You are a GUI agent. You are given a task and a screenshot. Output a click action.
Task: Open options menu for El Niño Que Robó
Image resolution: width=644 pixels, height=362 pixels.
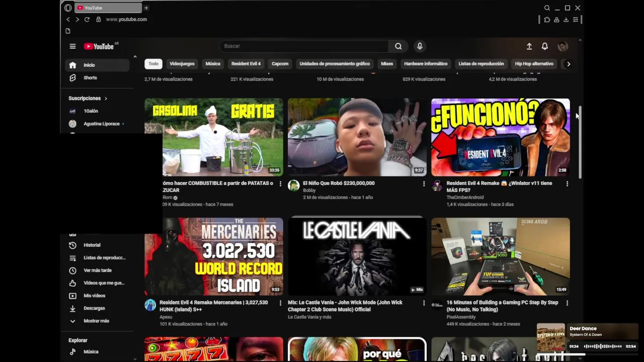click(x=424, y=184)
